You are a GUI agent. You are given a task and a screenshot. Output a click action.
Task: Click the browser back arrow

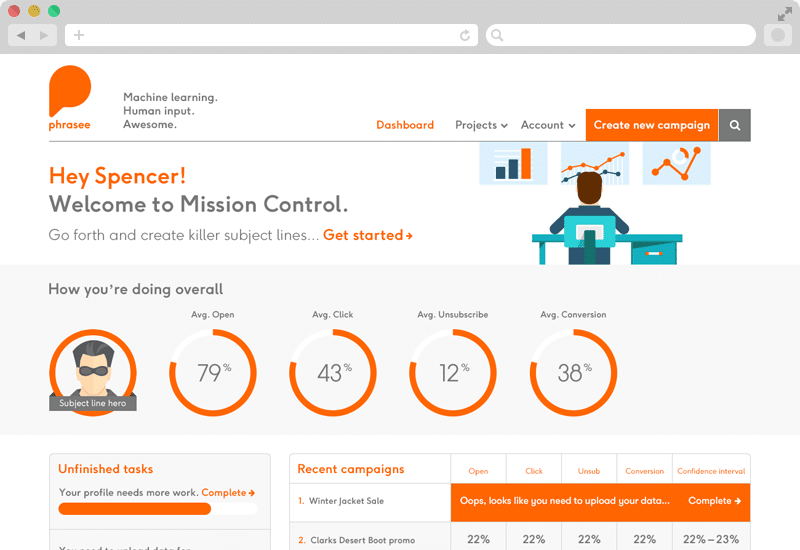(x=21, y=35)
